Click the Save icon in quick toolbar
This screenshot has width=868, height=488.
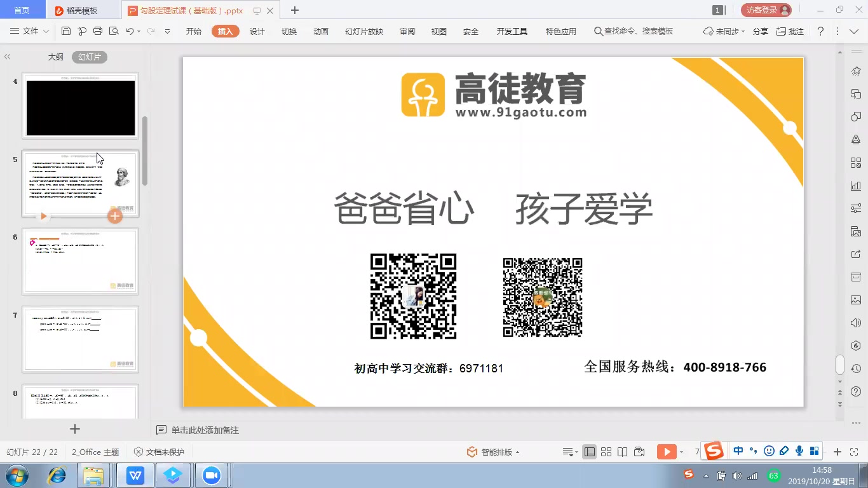66,31
